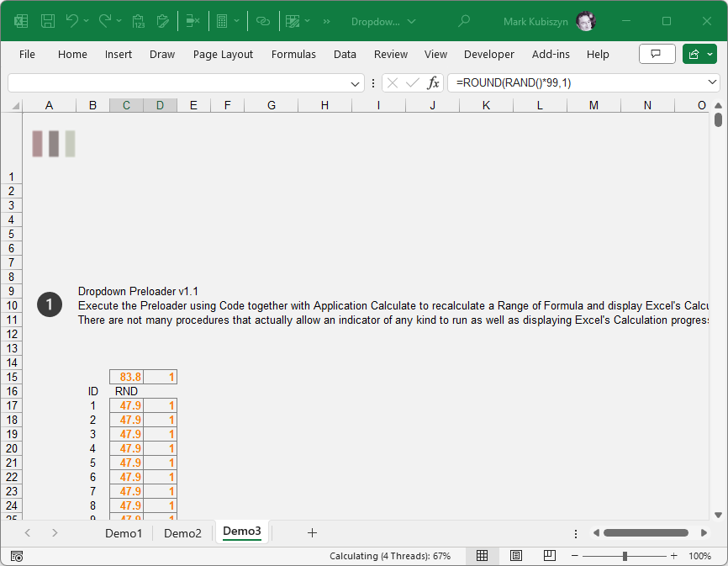
Task: Click the Mark Kubiszyn account name
Action: pyautogui.click(x=536, y=21)
